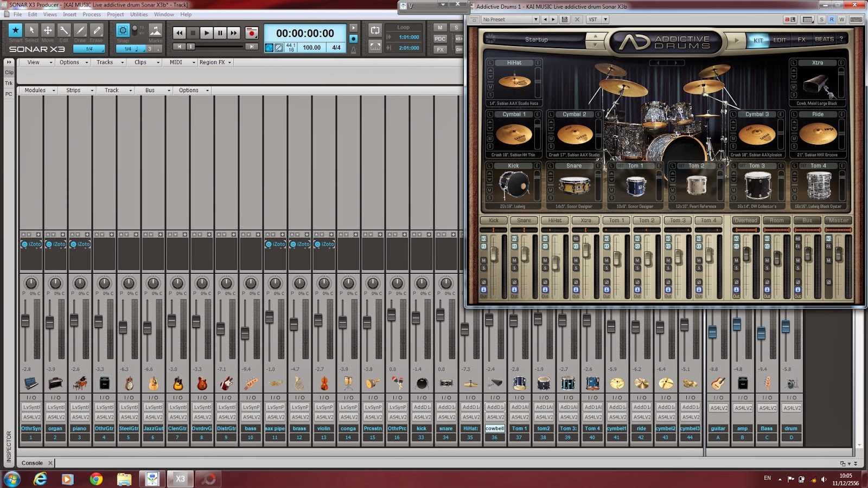Open the VST dropdown arrow in the plugin header
868x488 pixels.
pos(605,20)
